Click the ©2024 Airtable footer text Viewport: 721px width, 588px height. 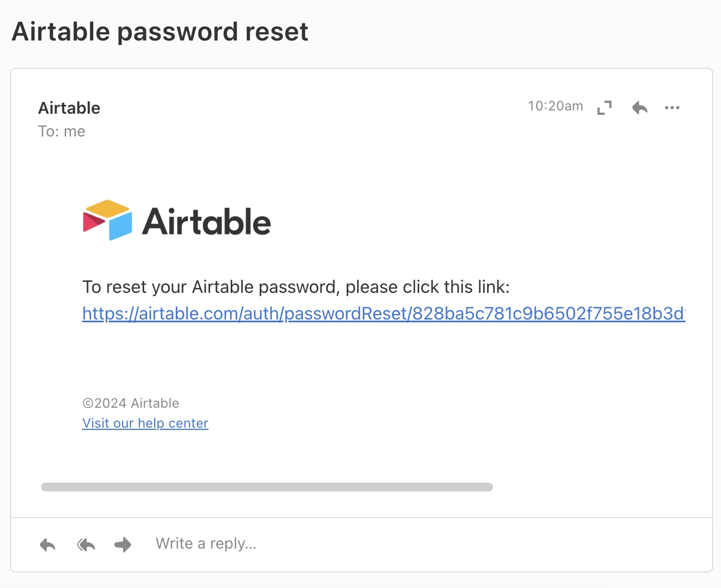pyautogui.click(x=131, y=403)
